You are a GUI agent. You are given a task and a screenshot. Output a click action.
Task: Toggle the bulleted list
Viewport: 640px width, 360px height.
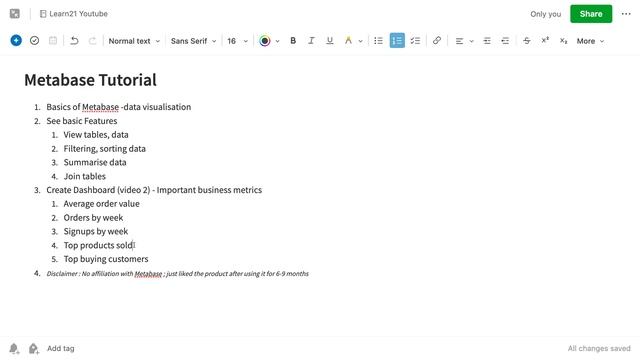378,41
